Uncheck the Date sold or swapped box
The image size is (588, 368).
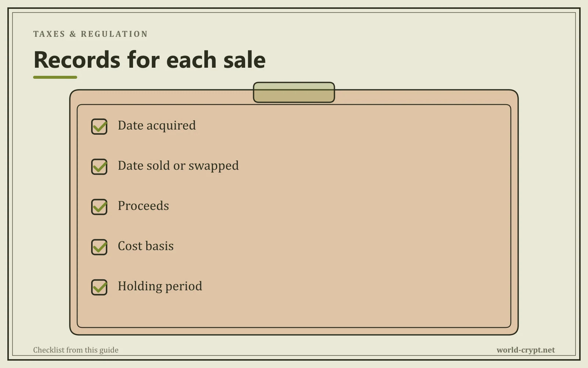99,167
